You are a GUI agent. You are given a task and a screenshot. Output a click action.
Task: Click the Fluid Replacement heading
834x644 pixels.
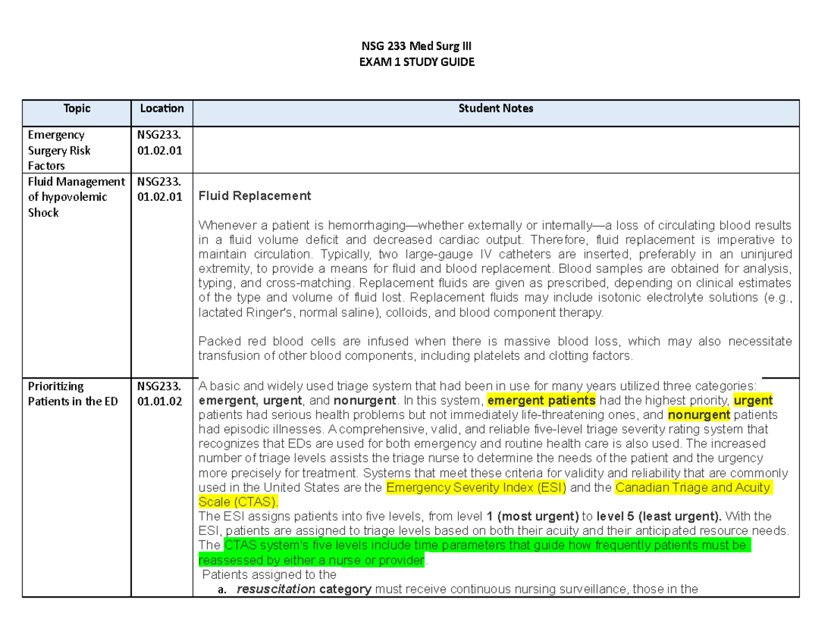[254, 195]
